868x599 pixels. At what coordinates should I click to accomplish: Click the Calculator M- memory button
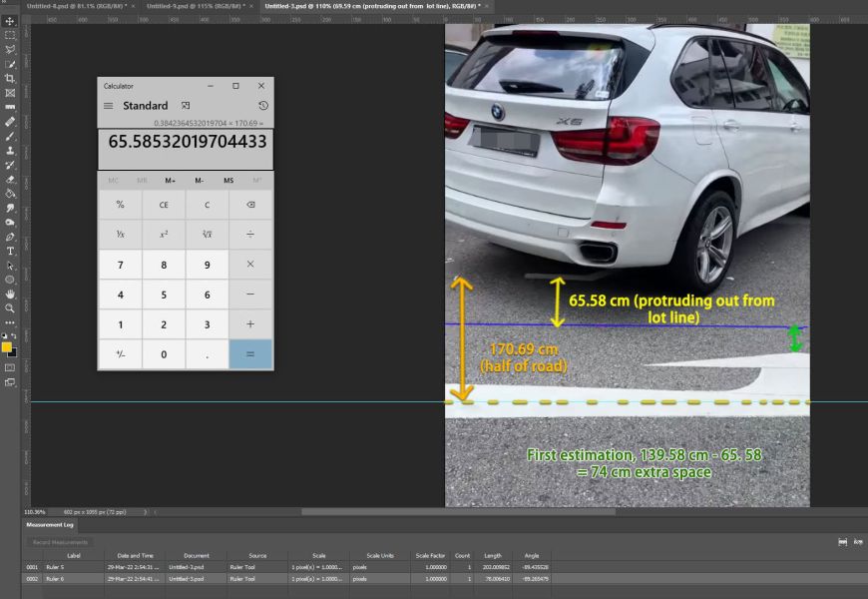coord(200,180)
